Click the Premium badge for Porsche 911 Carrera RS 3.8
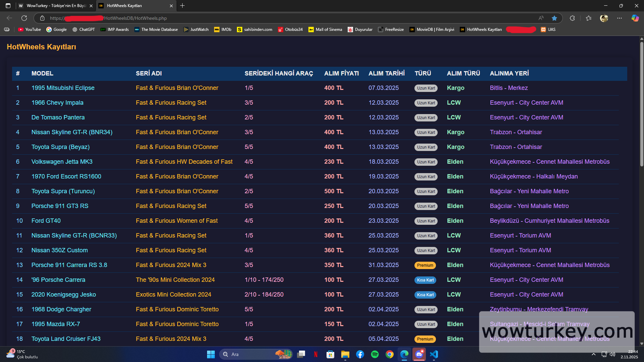This screenshot has width=644, height=362. (x=425, y=265)
